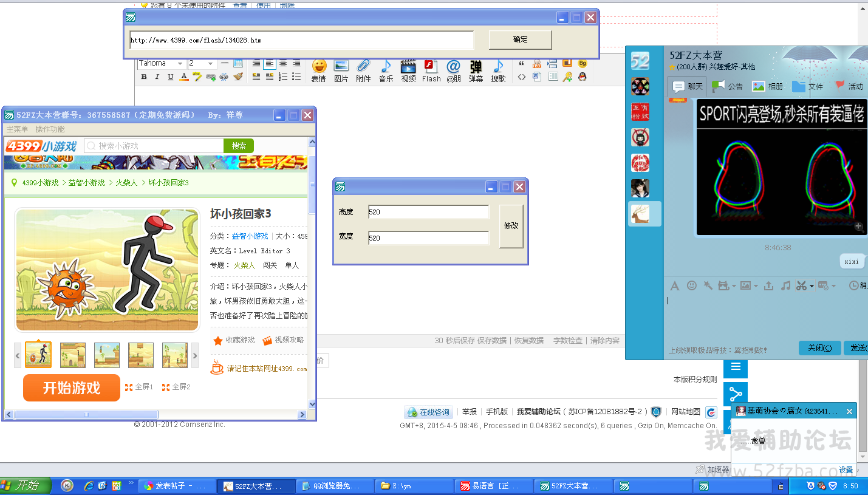868x495 pixels.
Task: Open the E:\ym folder taskbar item
Action: coord(415,486)
